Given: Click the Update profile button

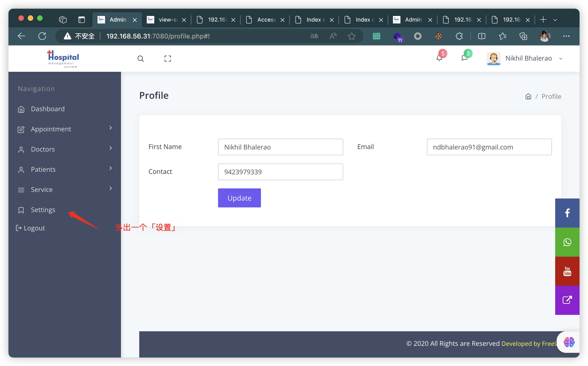Looking at the screenshot, I should pos(239,198).
